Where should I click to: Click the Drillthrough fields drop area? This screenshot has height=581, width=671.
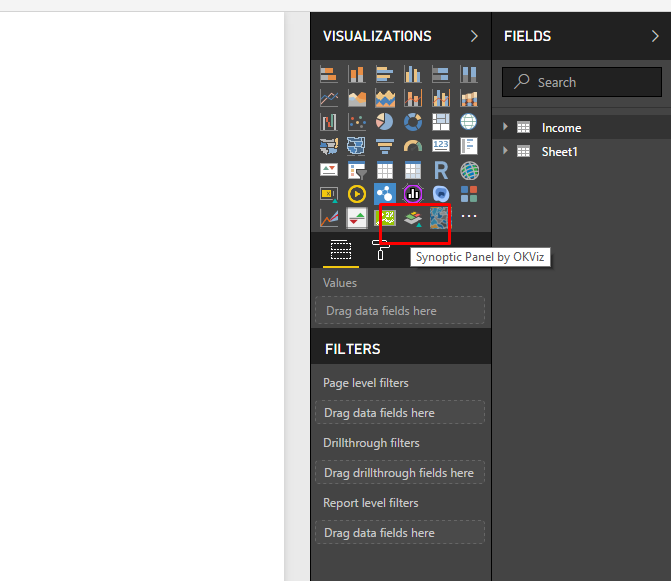[400, 473]
